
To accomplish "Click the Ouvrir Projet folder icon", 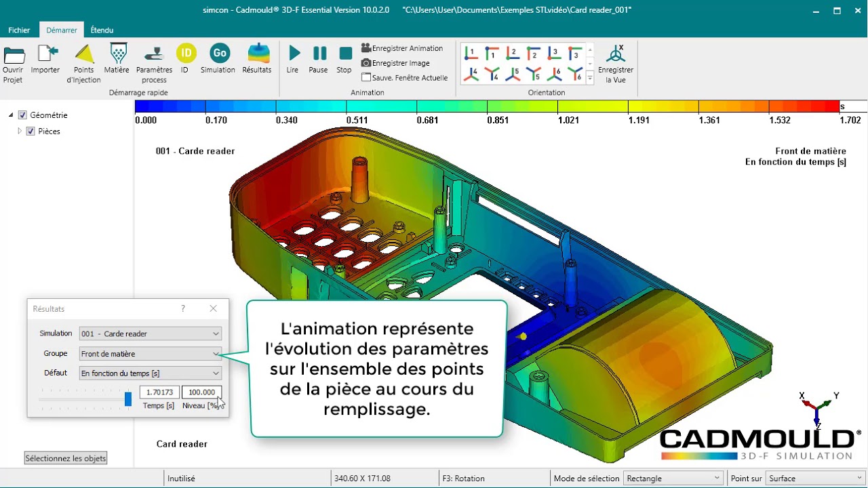I will 14,55.
